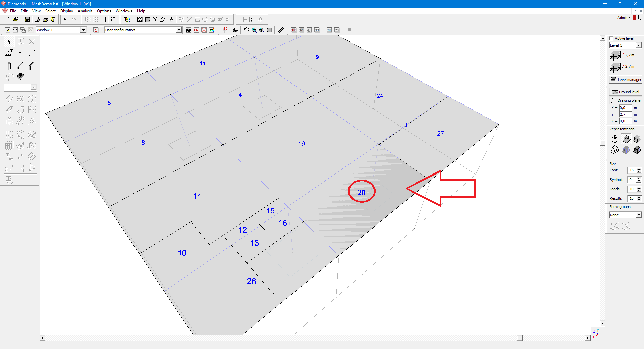Open a file with the folder icon
Screen dimensions: 644x349
tap(15, 19)
